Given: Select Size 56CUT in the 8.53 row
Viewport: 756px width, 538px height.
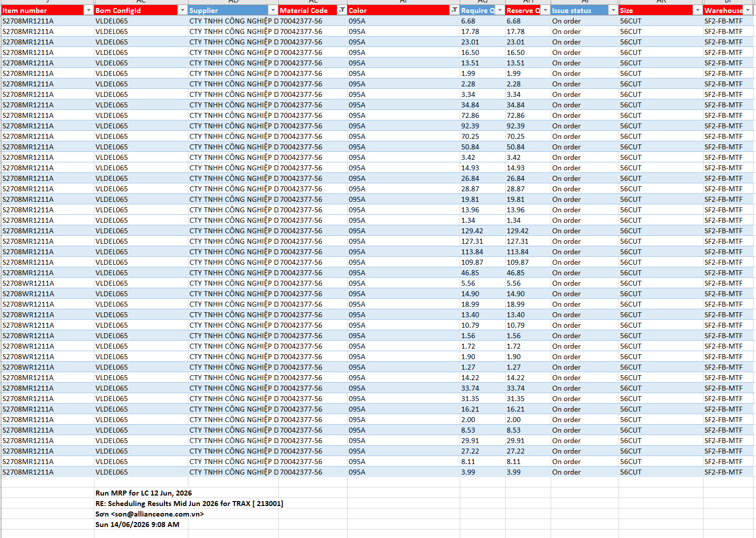Looking at the screenshot, I should [661, 430].
